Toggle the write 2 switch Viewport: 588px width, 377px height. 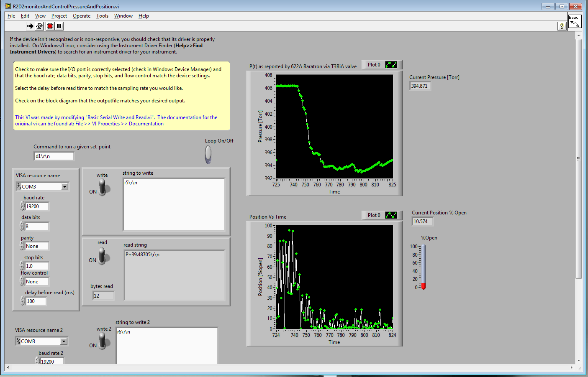pos(103,340)
